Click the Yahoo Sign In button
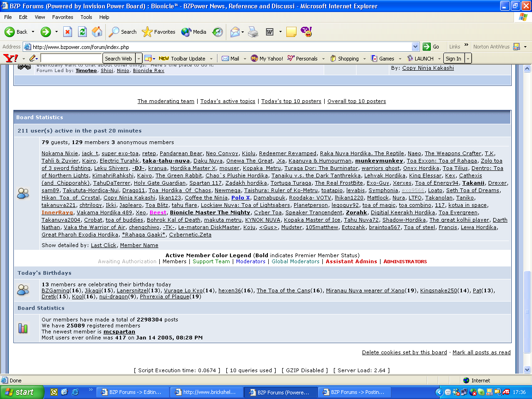Image resolution: width=532 pixels, height=399 pixels. pos(453,58)
